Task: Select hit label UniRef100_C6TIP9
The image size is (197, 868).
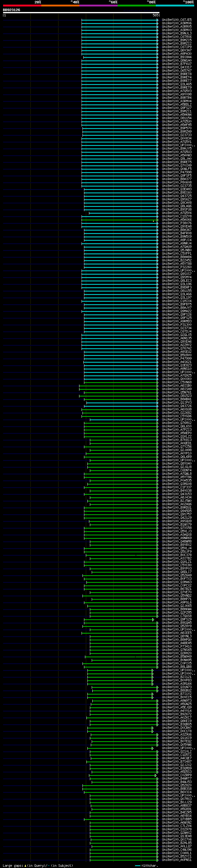Action: (177, 47)
